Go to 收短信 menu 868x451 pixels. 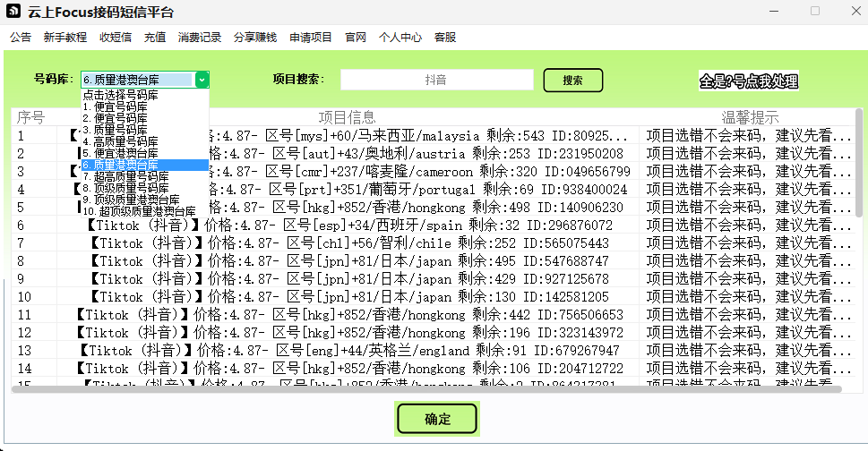point(116,38)
